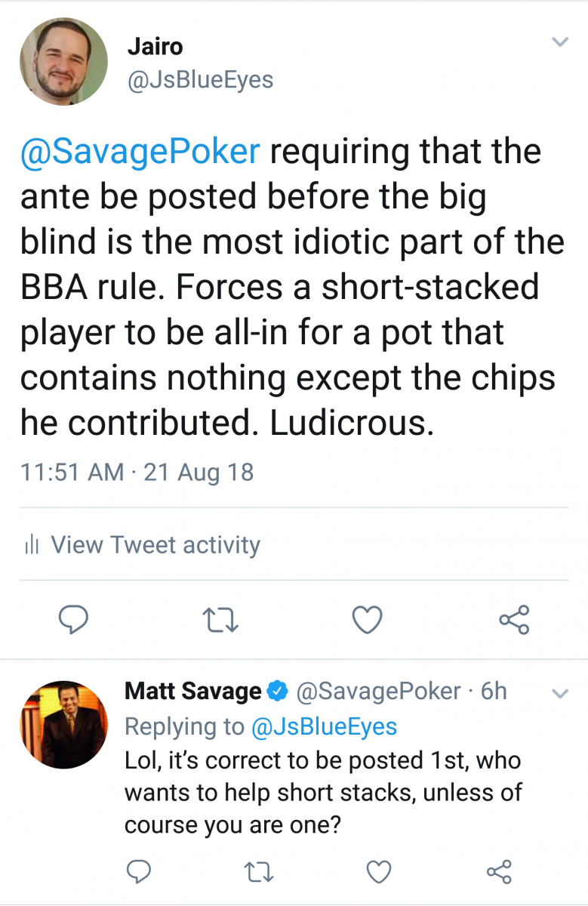Viewport: 588px width, 906px height.
Task: Open the Matt Savage display name
Action: click(x=193, y=691)
